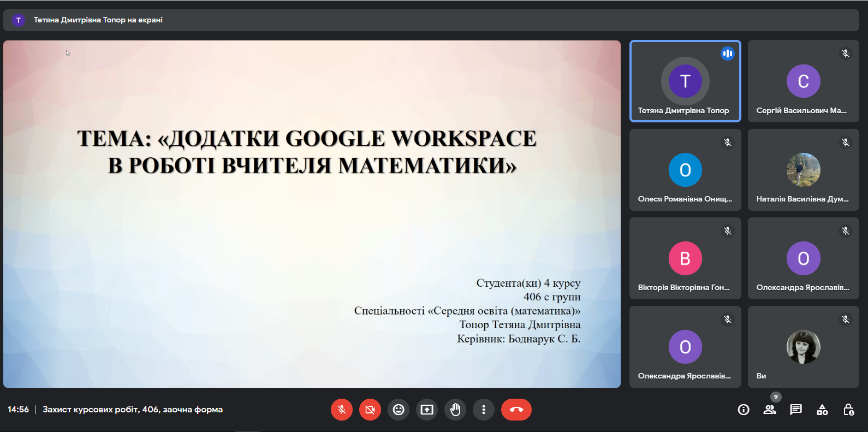
Task: Click the muted mic icon on Наталія's tile
Action: click(846, 143)
